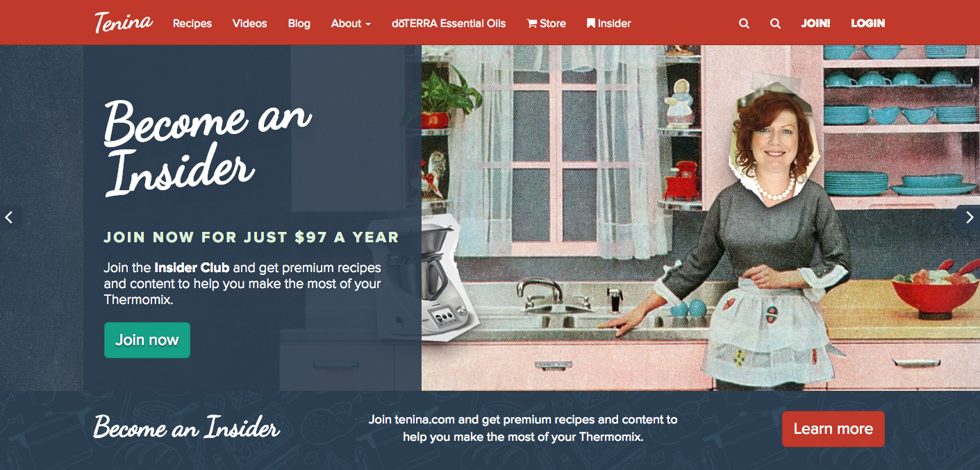980x470 pixels.
Task: Go to previous slide with left arrow
Action: (x=9, y=217)
